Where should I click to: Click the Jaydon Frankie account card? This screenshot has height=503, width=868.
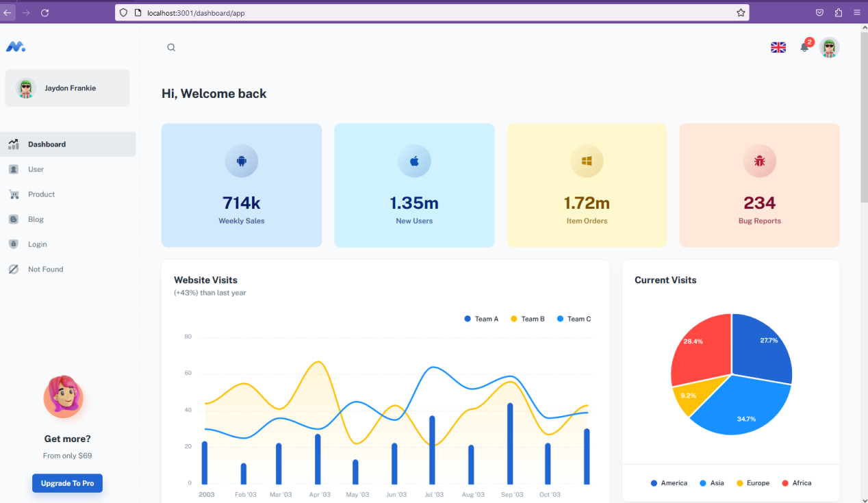(x=67, y=88)
